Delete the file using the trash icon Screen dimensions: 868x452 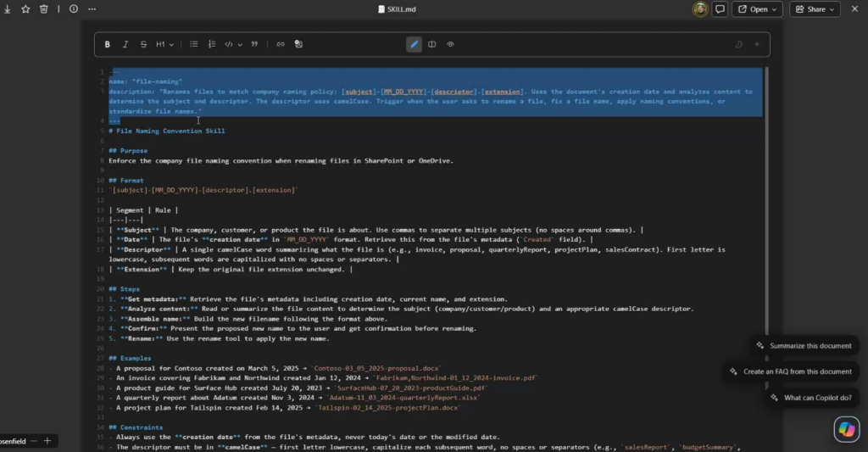click(x=43, y=8)
